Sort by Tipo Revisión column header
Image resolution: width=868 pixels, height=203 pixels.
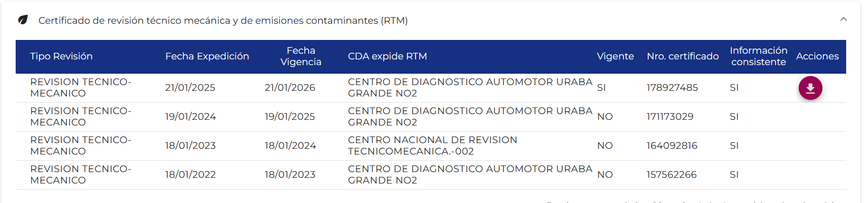(61, 56)
